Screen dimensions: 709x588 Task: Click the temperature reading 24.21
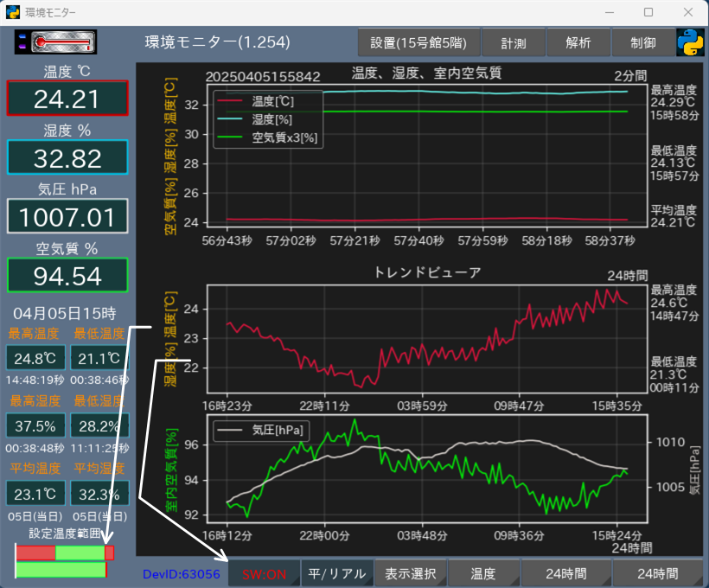(x=67, y=99)
